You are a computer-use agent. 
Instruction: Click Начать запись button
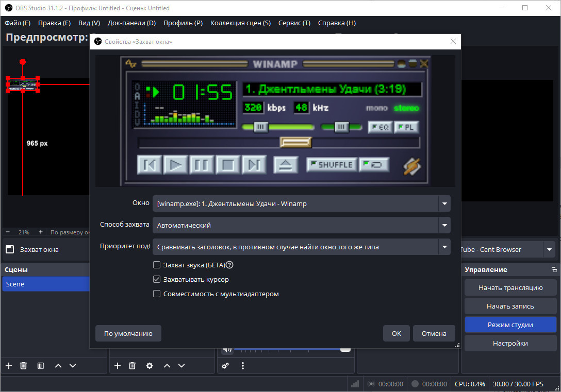(510, 306)
